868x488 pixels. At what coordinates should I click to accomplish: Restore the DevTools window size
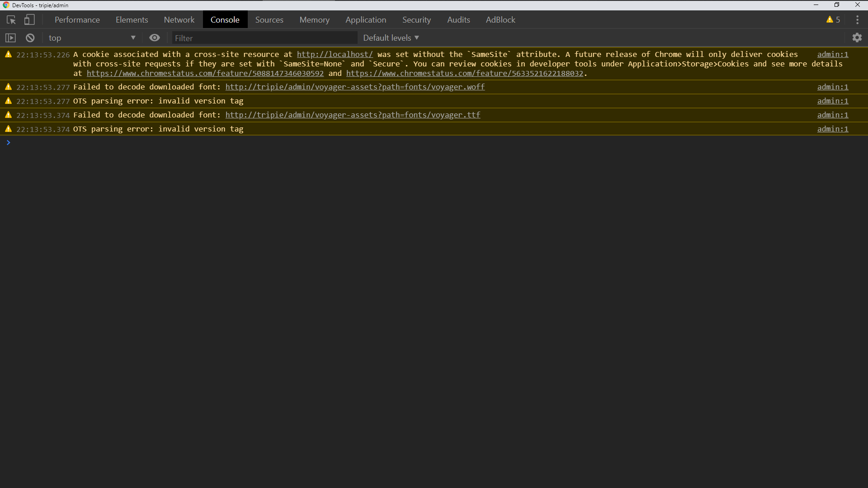[x=837, y=5]
